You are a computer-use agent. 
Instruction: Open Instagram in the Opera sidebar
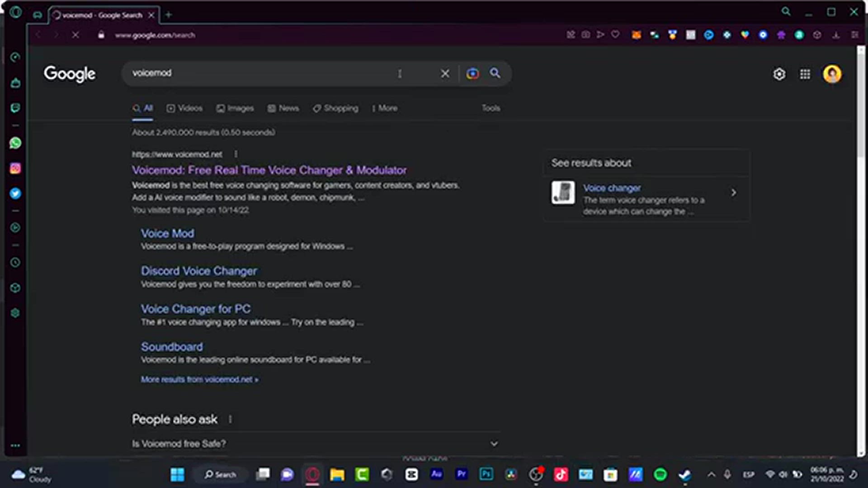coord(15,169)
